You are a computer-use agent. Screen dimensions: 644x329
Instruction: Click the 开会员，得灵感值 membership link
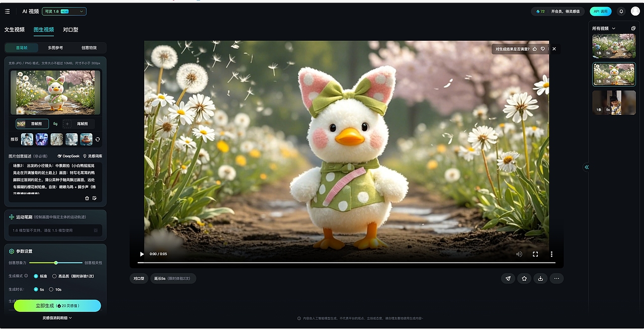[x=565, y=11]
